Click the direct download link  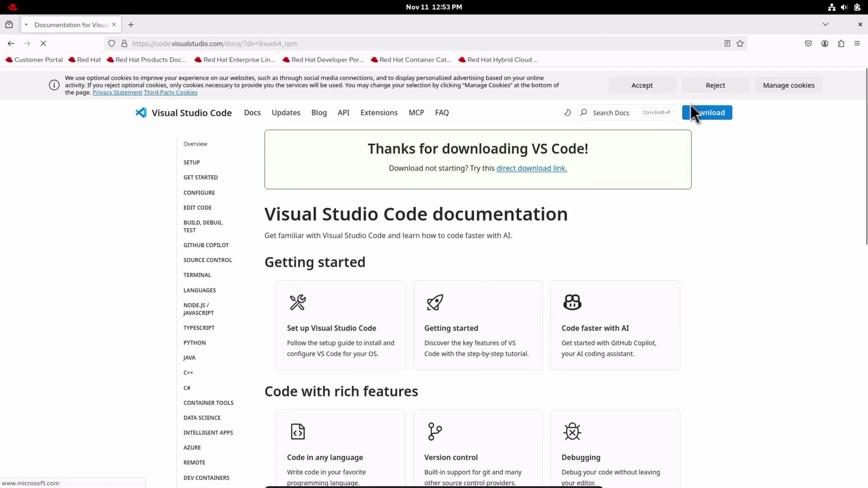pyautogui.click(x=531, y=168)
